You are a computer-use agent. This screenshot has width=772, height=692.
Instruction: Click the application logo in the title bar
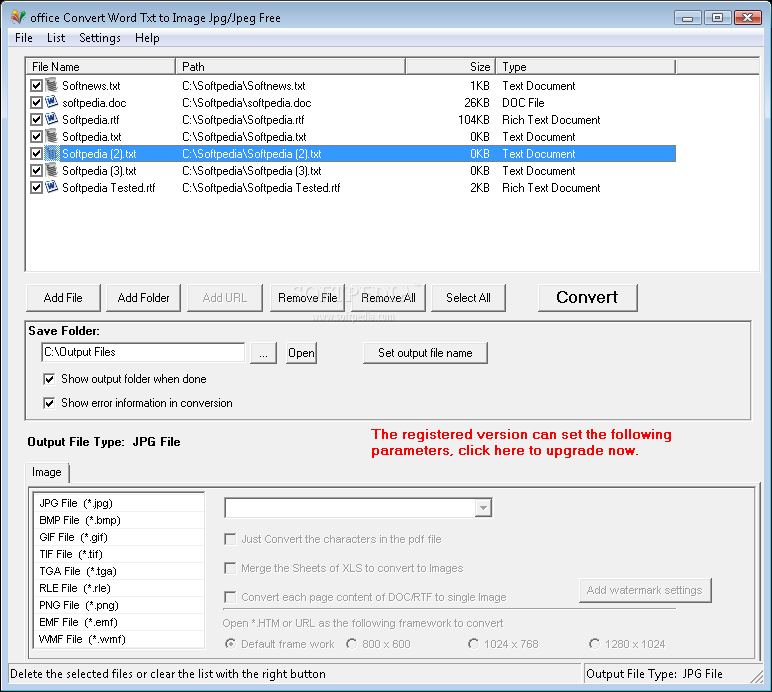[x=18, y=17]
